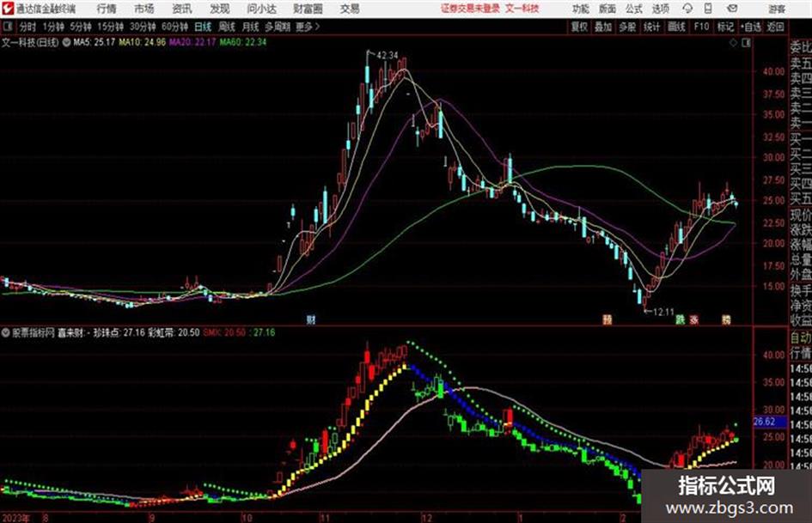Click the 2023年 date axis label
The image size is (812, 523).
coord(15,518)
